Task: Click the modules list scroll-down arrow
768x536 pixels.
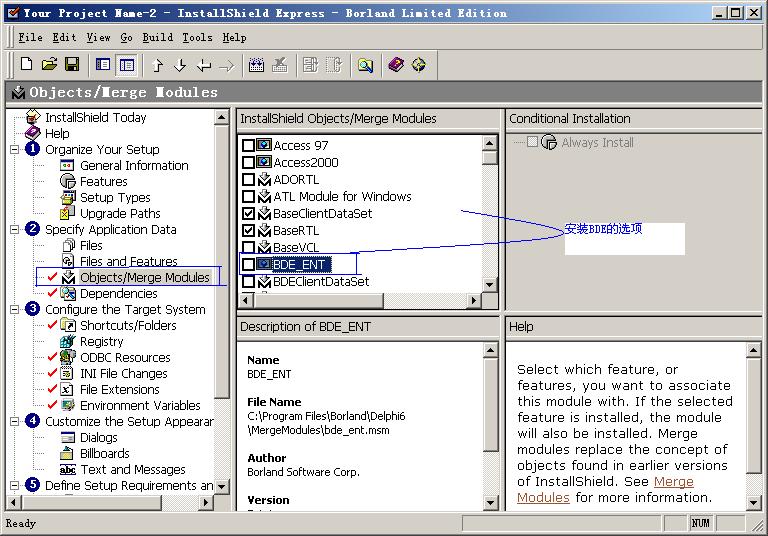Action: tap(489, 285)
